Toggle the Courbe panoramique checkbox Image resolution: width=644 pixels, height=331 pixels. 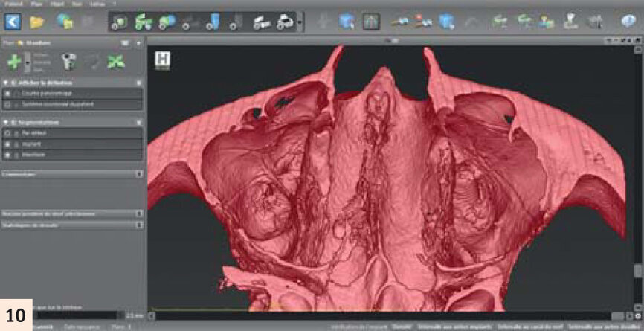pyautogui.click(x=7, y=94)
